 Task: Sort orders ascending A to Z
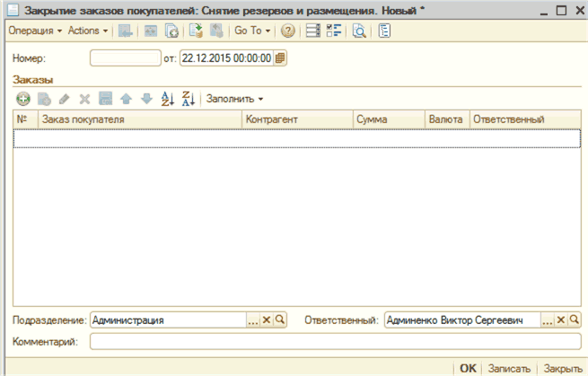(168, 98)
